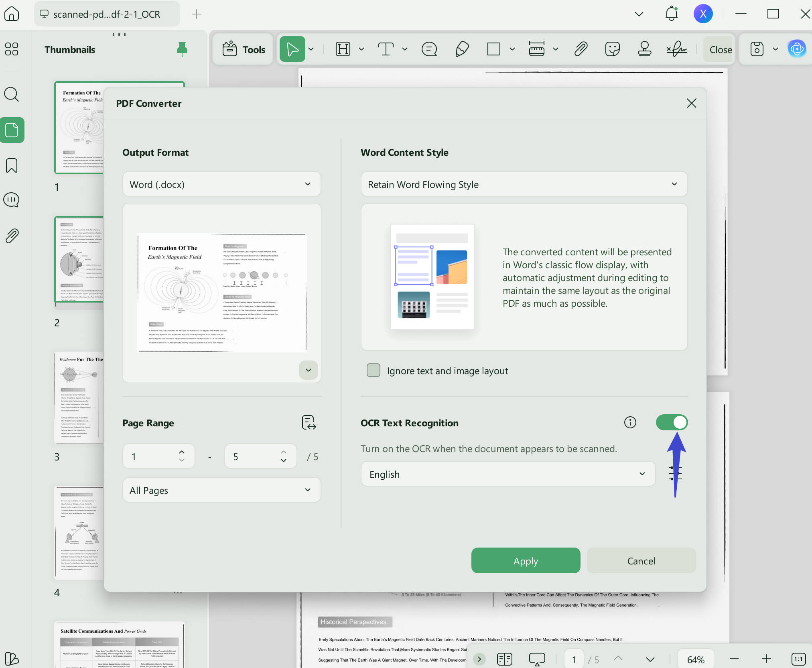This screenshot has height=668, width=812.
Task: Expand the shape tool dropdown arrow
Action: click(x=512, y=49)
